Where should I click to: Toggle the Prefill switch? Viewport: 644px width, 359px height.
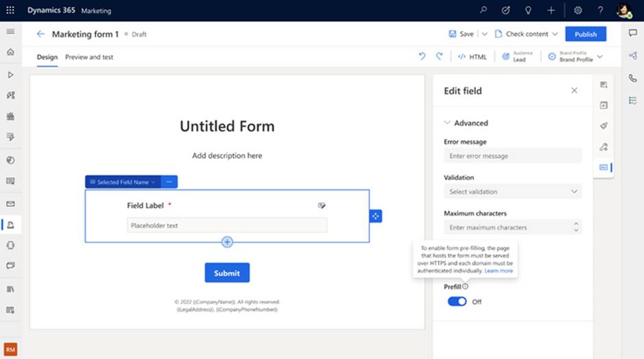click(457, 301)
